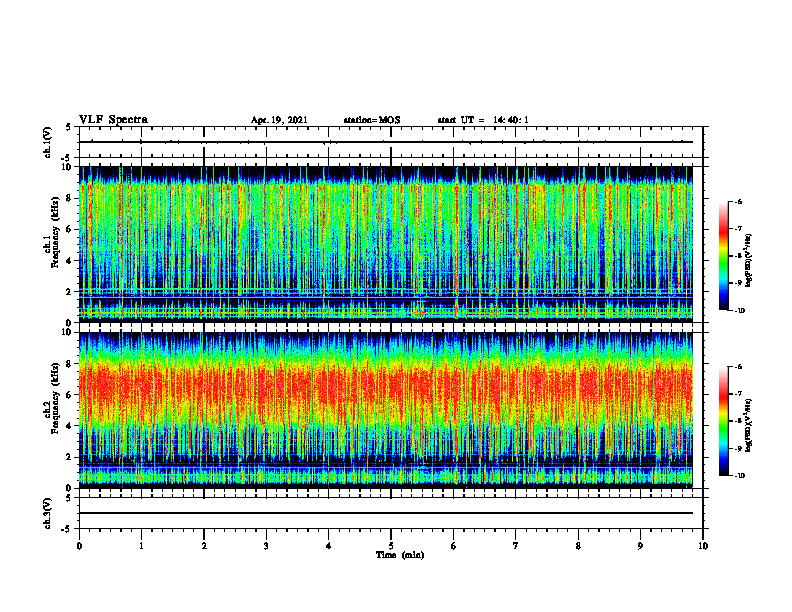
Task: Click the "station=MOS" header label
Action: pyautogui.click(x=372, y=120)
